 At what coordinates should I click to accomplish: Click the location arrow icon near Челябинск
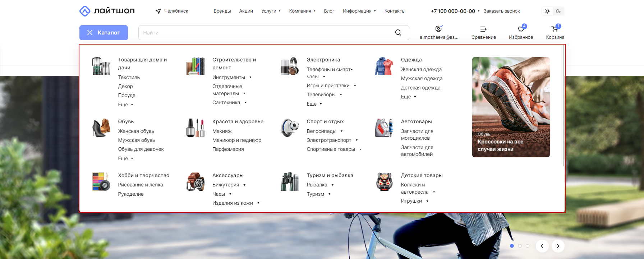[158, 11]
